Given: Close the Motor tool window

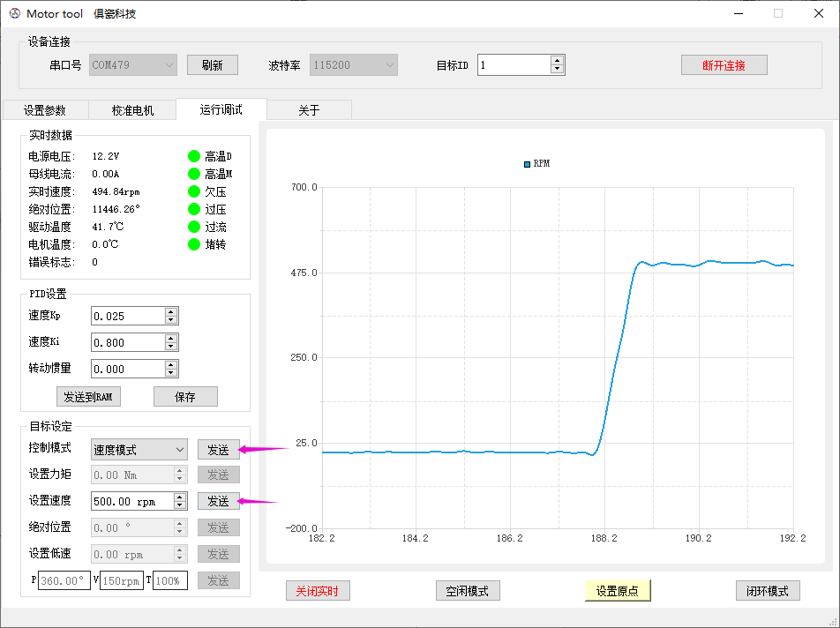Looking at the screenshot, I should [819, 13].
